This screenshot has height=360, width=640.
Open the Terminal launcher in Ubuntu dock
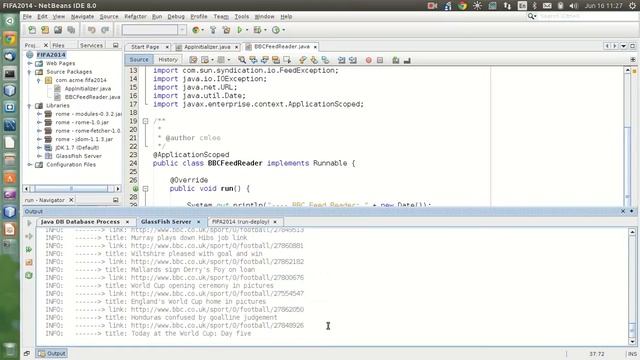point(10,73)
